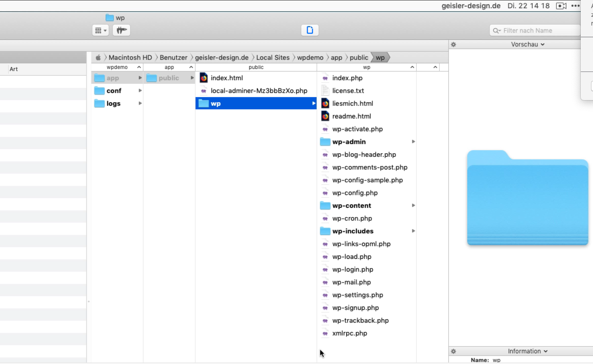Click the action tool icon in toolbar
593x364 pixels.
coord(122,30)
